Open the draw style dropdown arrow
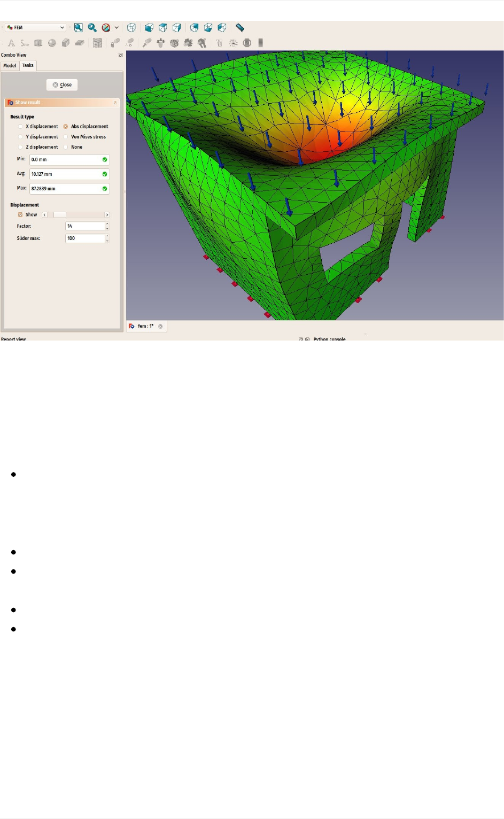Screen dimensions: 504x819 coord(117,27)
